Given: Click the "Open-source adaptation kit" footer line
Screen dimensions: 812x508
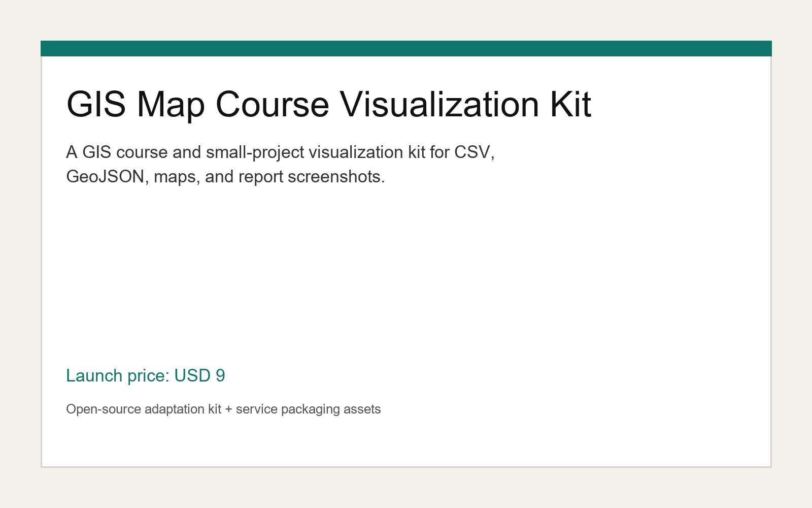Looking at the screenshot, I should click(x=223, y=409).
